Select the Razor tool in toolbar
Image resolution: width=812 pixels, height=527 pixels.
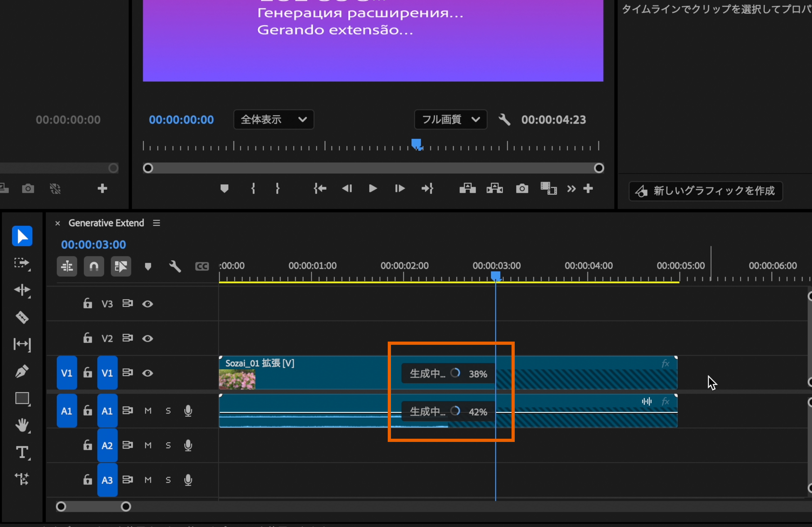pos(22,317)
